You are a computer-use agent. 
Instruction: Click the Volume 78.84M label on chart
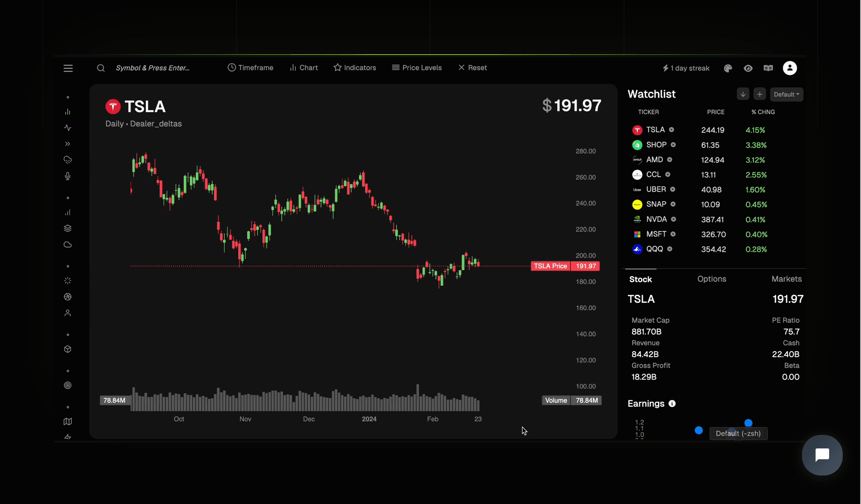[571, 401]
